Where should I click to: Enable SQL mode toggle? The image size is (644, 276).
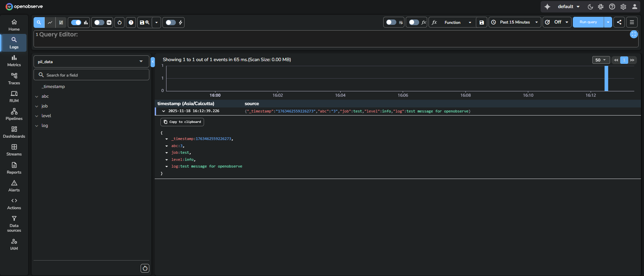pos(99,22)
